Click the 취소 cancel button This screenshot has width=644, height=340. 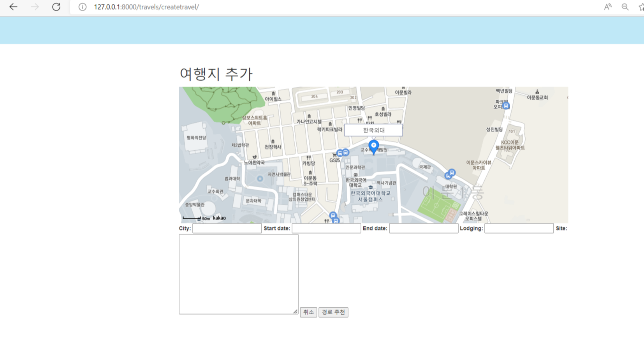(308, 312)
